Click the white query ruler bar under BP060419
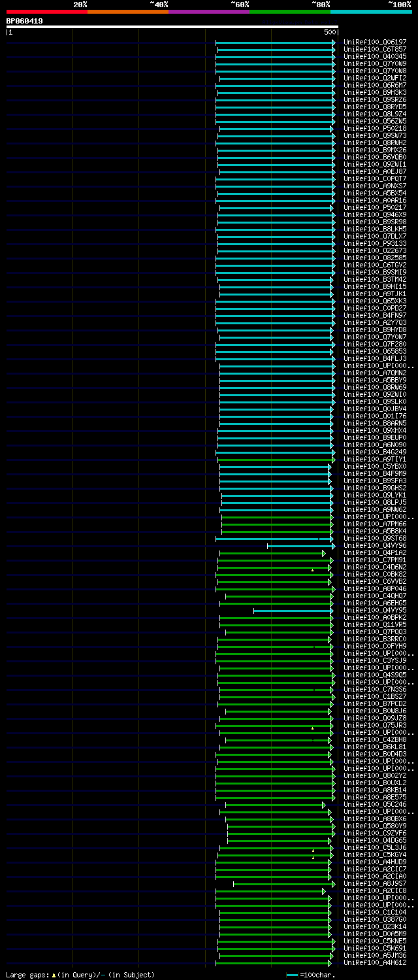Screen dimensions: 418x980 coord(172,27)
